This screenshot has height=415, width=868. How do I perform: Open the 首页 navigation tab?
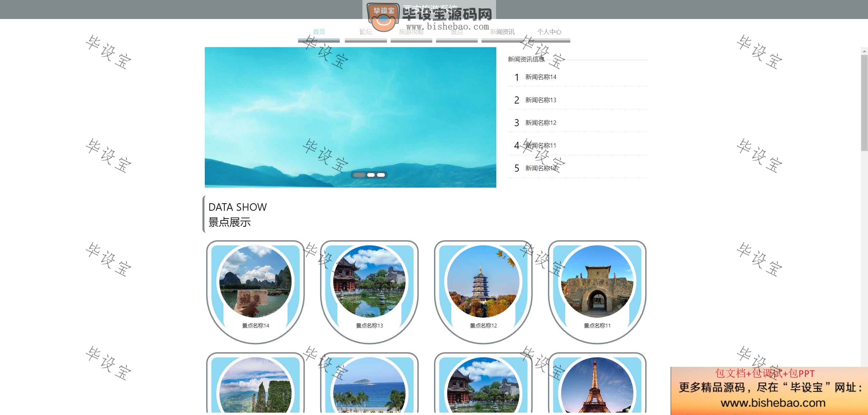[319, 32]
